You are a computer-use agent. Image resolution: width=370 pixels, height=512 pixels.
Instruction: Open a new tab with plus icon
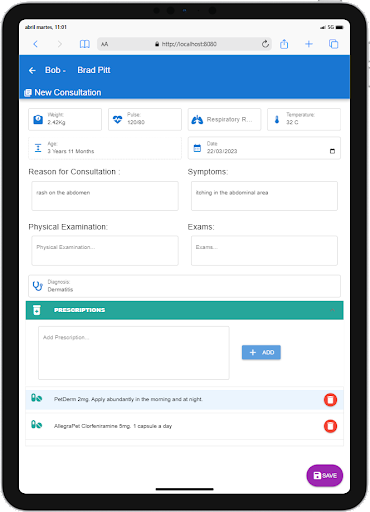coord(309,44)
